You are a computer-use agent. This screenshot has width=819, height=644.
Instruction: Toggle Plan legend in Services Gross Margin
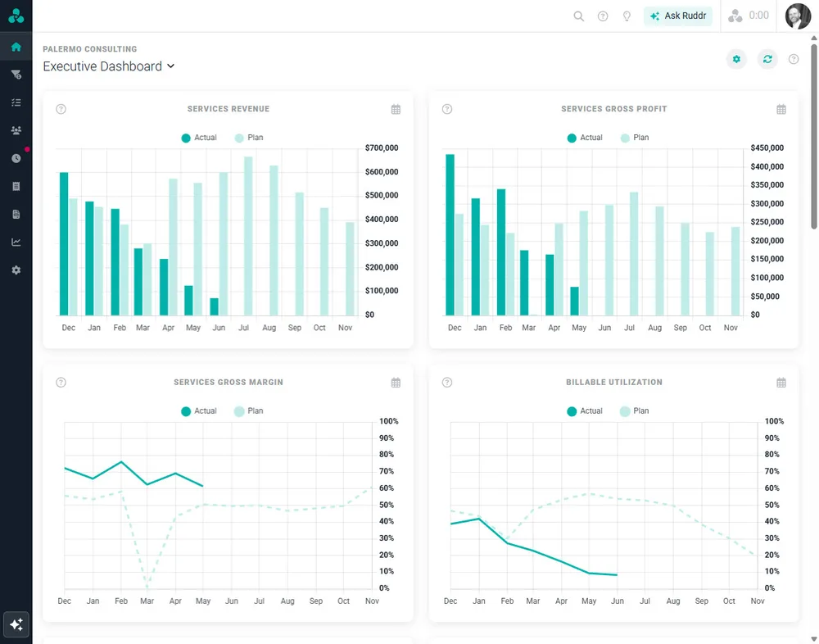pos(249,410)
